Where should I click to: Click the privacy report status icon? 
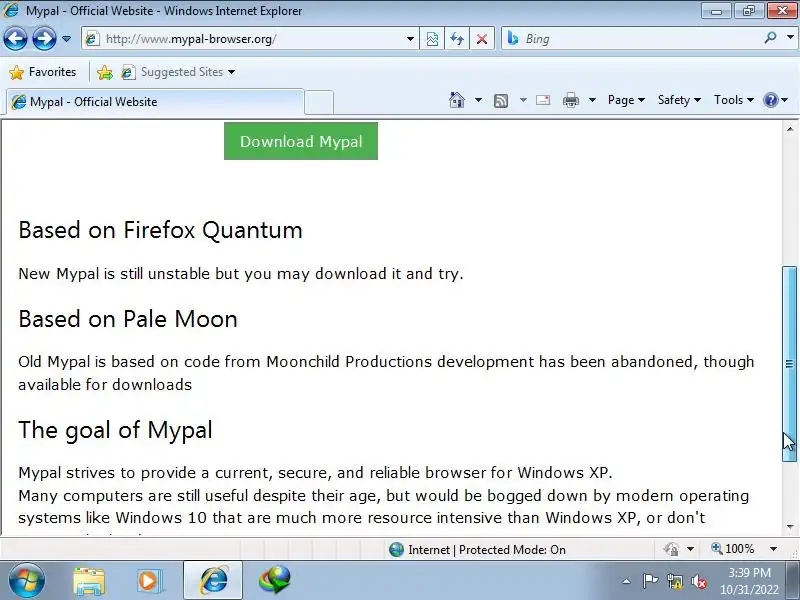[x=670, y=549]
